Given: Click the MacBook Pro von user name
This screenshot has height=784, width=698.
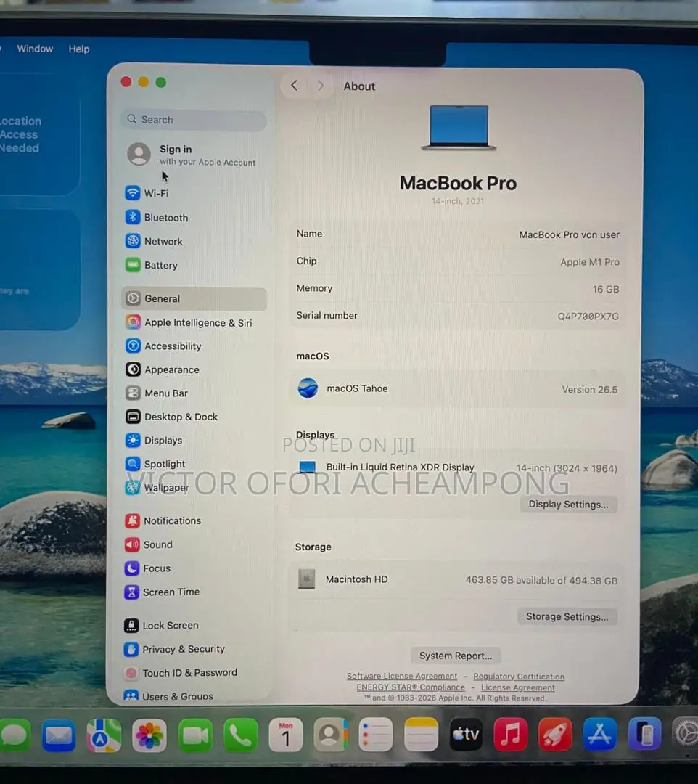Looking at the screenshot, I should point(569,234).
